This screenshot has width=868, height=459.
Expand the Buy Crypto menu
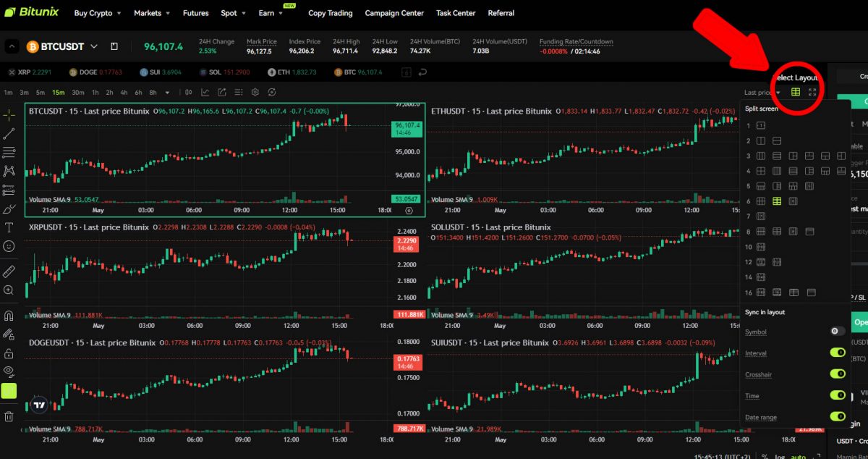[98, 13]
